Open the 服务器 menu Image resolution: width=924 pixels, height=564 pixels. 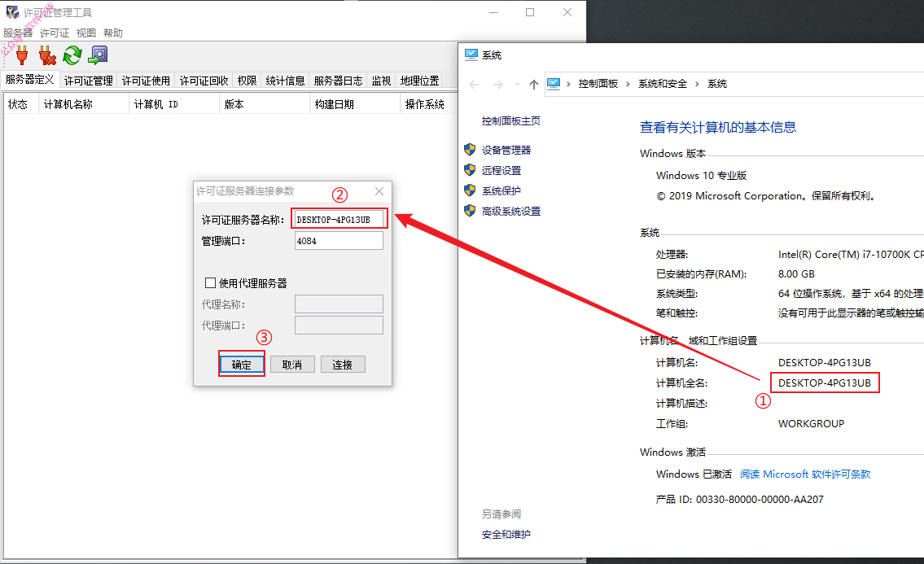pos(18,33)
